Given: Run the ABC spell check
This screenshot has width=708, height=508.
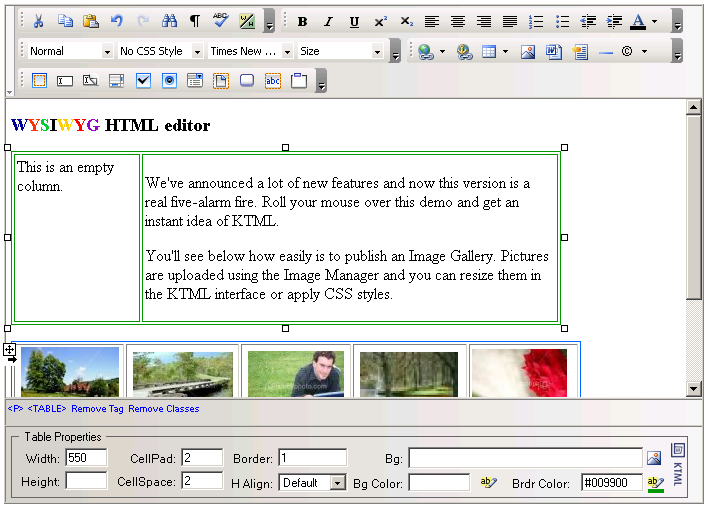Looking at the screenshot, I should pyautogui.click(x=221, y=21).
